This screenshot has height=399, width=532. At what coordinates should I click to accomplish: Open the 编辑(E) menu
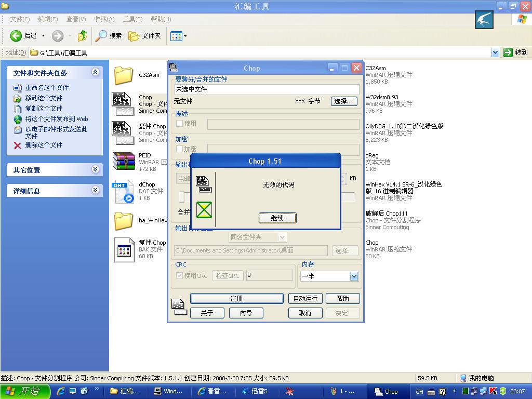click(x=48, y=19)
